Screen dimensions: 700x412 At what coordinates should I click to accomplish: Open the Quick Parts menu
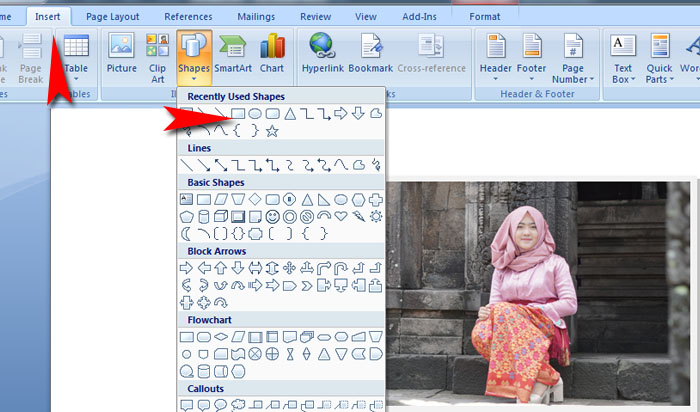point(659,59)
